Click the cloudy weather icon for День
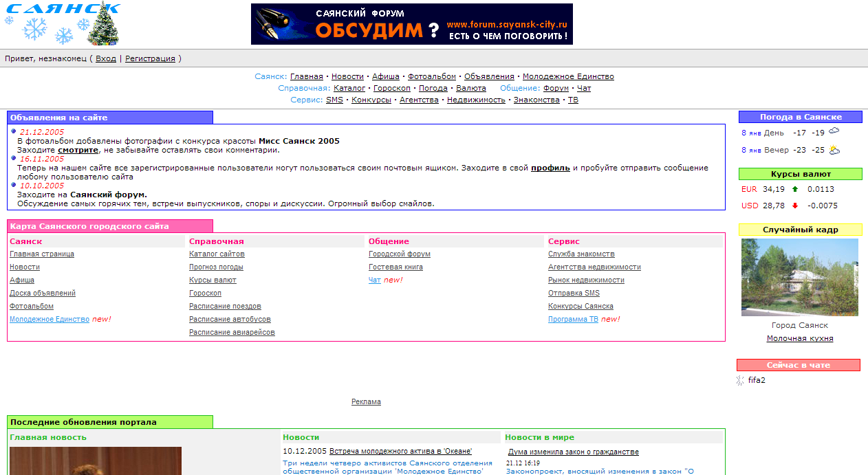Screen dimensions: 868x475 [x=834, y=131]
